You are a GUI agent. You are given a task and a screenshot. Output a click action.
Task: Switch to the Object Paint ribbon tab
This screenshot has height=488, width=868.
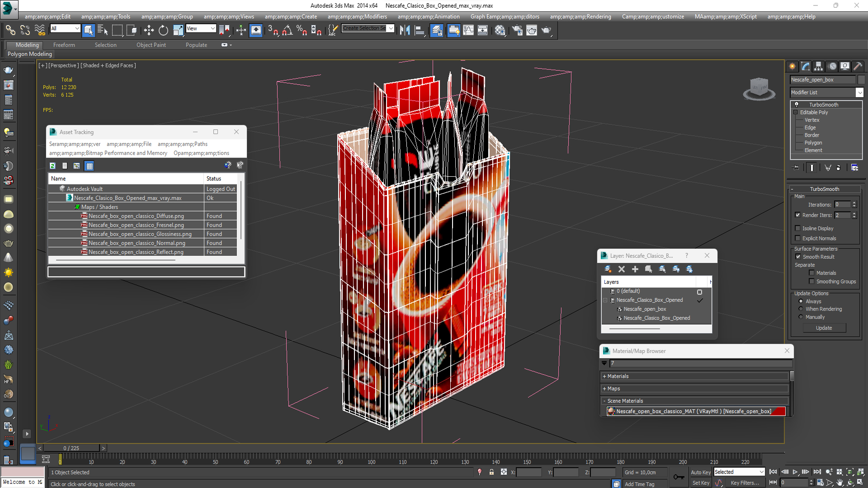click(x=151, y=45)
